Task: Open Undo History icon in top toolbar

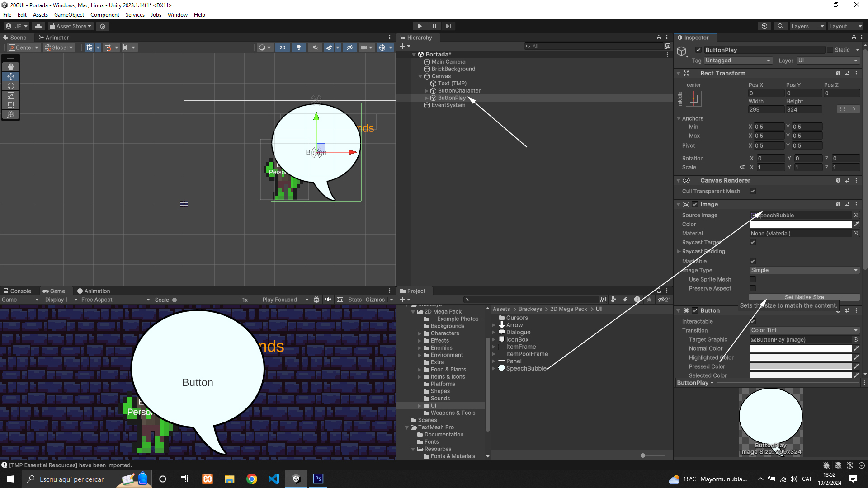Action: [x=764, y=26]
